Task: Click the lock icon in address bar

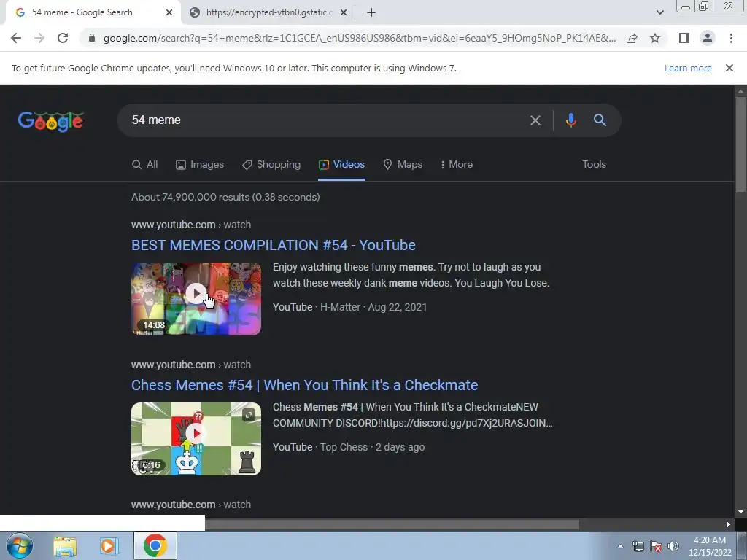Action: click(x=92, y=38)
